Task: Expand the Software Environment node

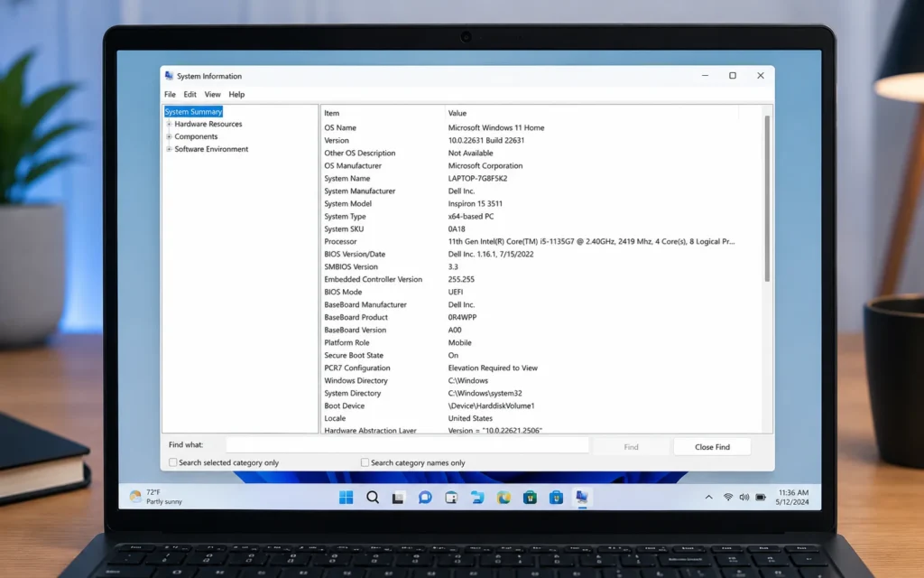Action: pyautogui.click(x=169, y=149)
